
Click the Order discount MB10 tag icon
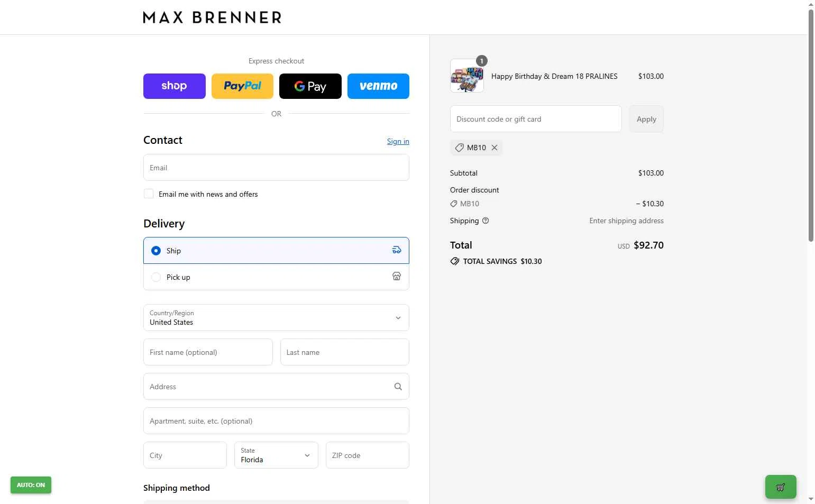pos(454,204)
